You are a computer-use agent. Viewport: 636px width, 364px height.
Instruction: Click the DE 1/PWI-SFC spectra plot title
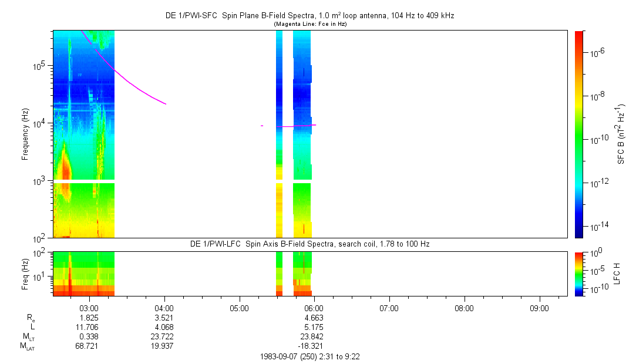pyautogui.click(x=309, y=16)
